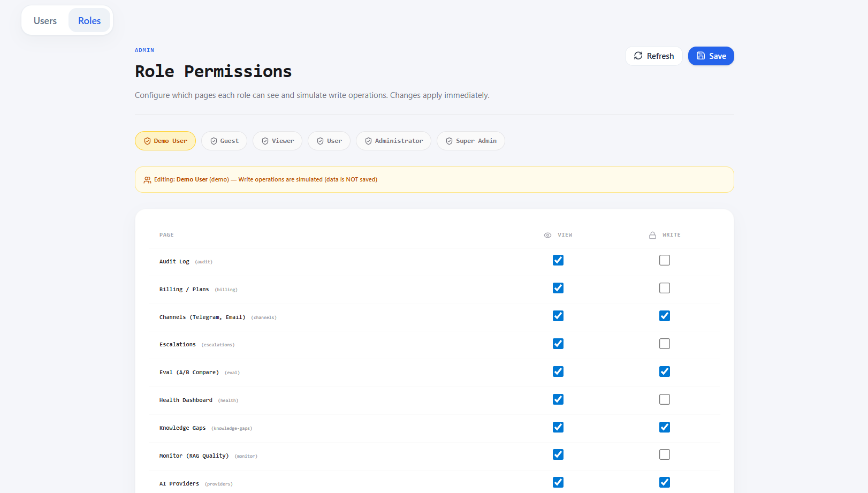
Task: Click the Health Dashboard row label
Action: click(x=186, y=400)
